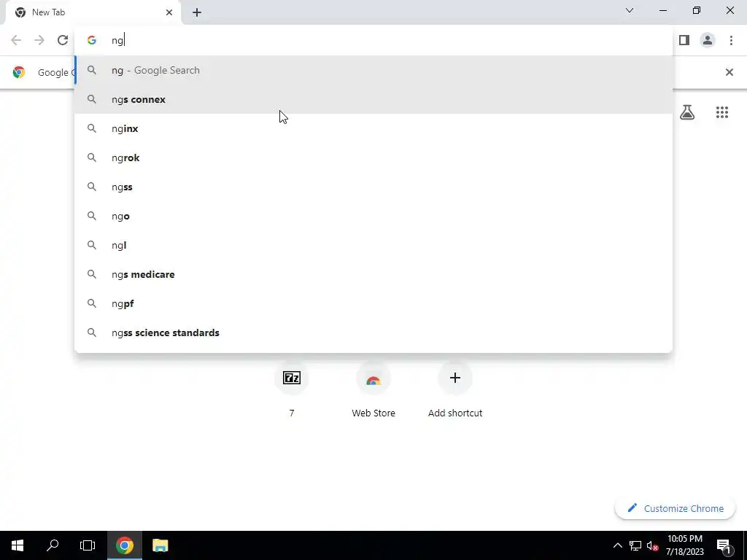Open the Web Store shortcut
Screen dimensions: 747x560
(373, 388)
